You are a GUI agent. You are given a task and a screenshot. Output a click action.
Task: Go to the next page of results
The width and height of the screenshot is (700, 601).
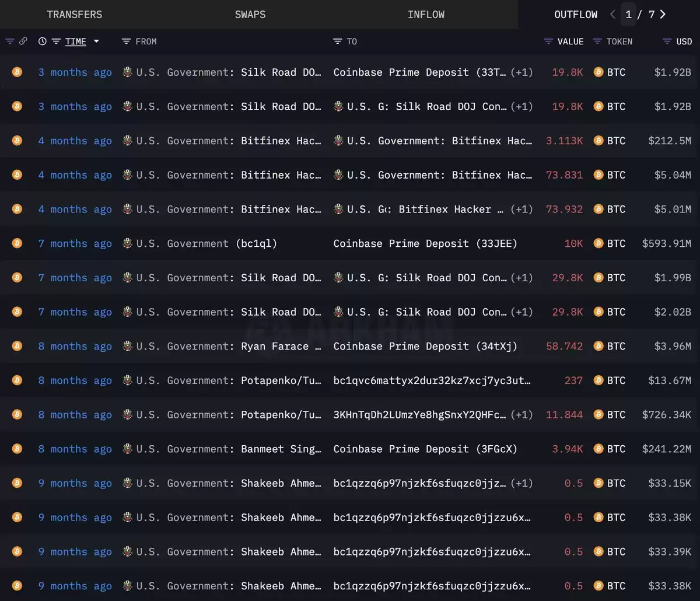click(x=663, y=15)
